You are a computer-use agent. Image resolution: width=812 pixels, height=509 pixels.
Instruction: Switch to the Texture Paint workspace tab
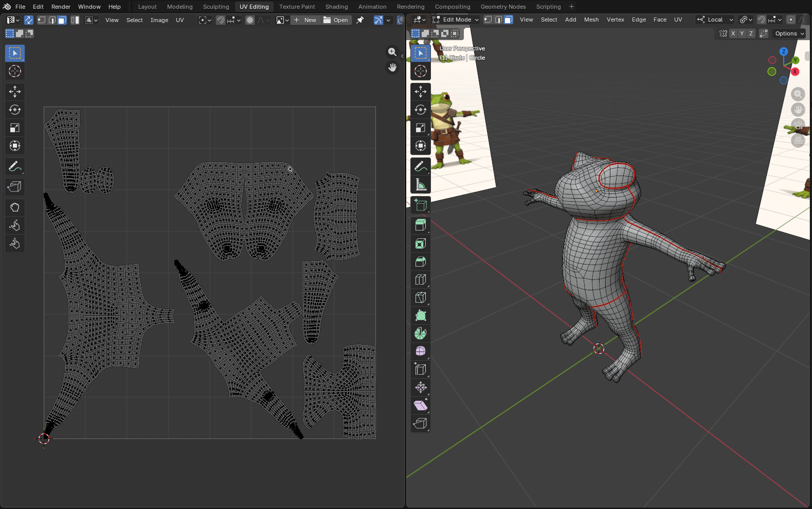tap(297, 7)
